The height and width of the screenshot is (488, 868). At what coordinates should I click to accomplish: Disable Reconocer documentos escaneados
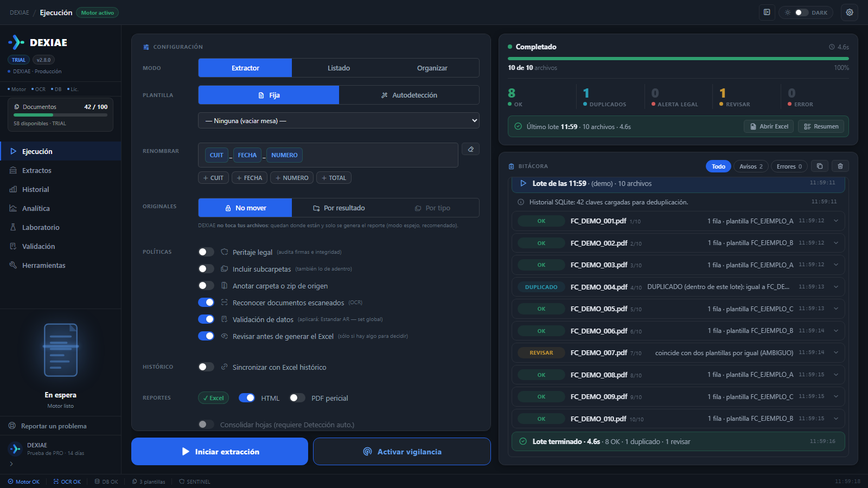[206, 303]
